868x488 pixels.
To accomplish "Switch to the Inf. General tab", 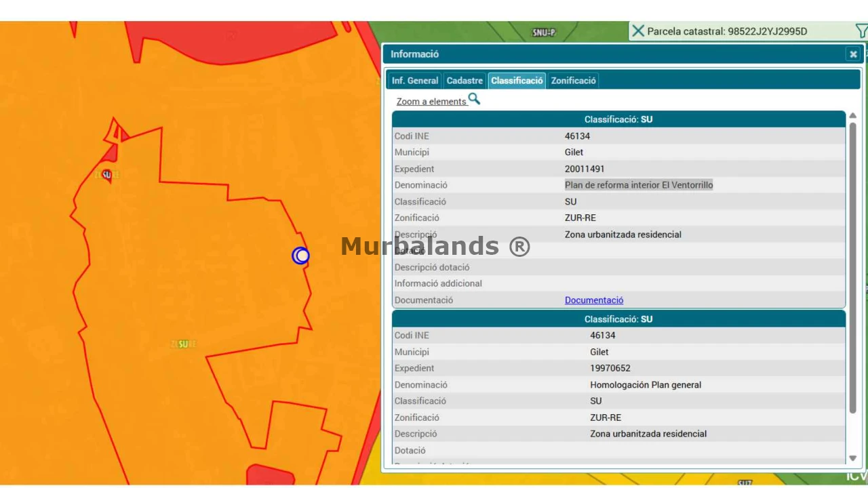I will click(x=415, y=81).
